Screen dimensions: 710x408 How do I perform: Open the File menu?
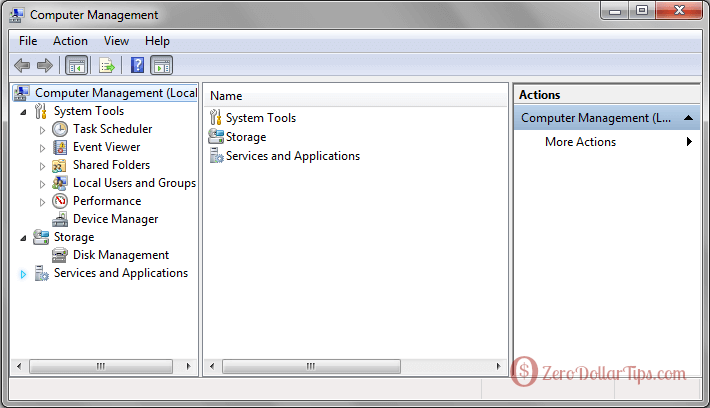tap(28, 41)
